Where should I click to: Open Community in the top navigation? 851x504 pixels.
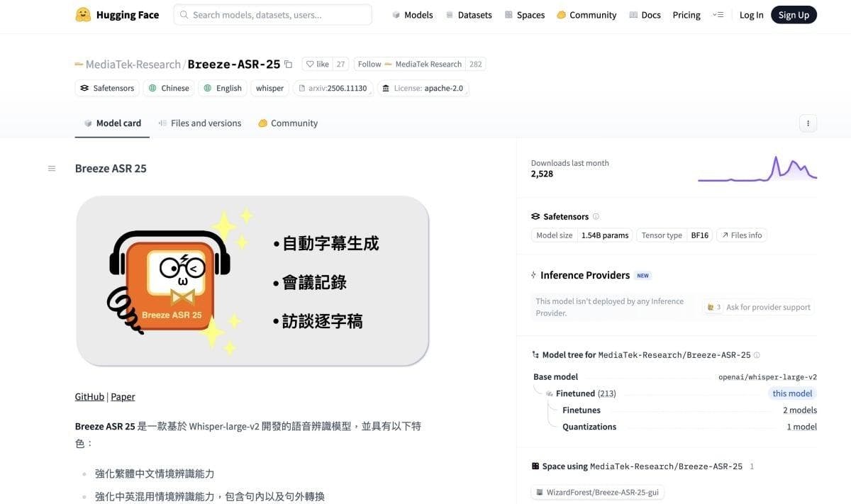pyautogui.click(x=586, y=15)
